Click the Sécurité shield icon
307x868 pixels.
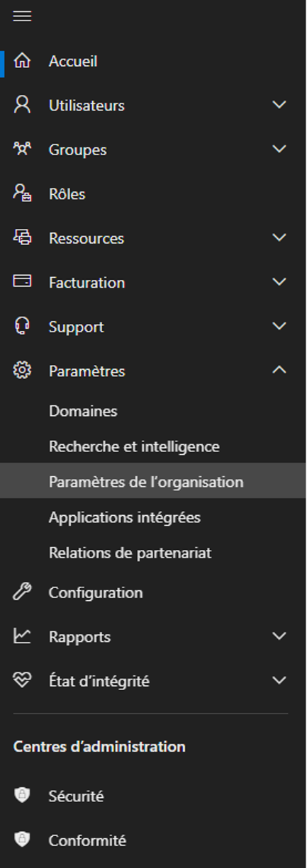[x=22, y=796]
